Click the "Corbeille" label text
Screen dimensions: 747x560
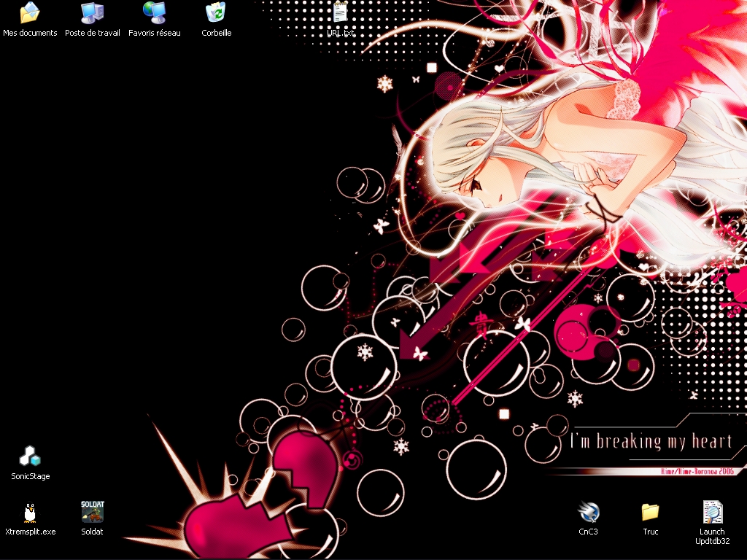point(216,33)
